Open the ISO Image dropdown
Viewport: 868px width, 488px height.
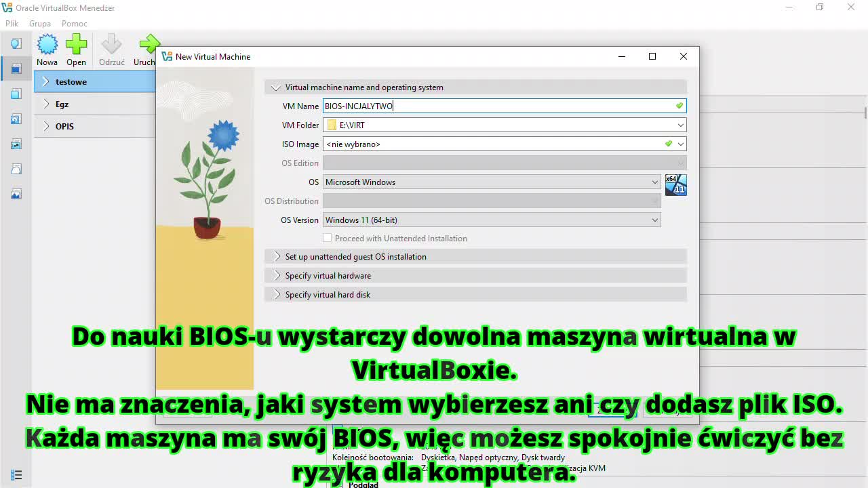680,144
